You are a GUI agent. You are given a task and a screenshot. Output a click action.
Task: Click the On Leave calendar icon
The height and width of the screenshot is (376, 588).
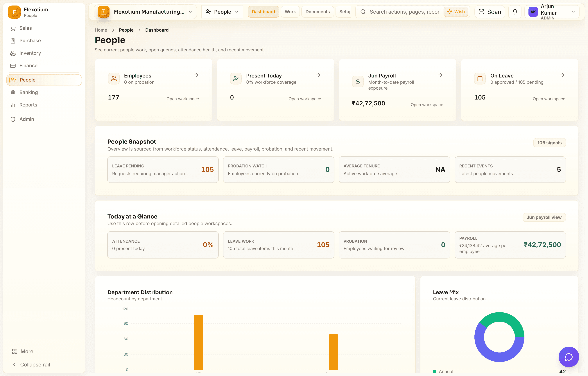pyautogui.click(x=480, y=79)
